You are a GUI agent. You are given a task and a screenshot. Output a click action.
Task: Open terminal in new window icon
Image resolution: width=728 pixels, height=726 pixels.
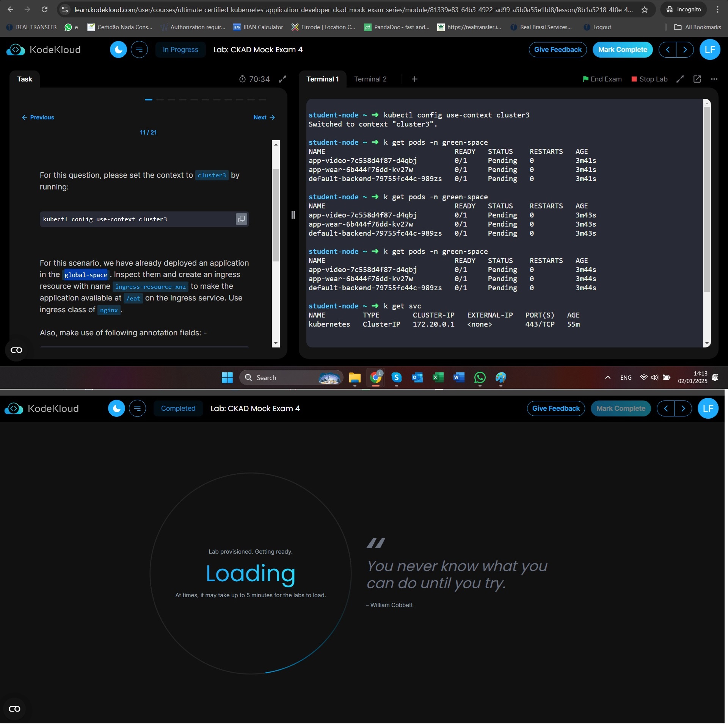point(697,79)
